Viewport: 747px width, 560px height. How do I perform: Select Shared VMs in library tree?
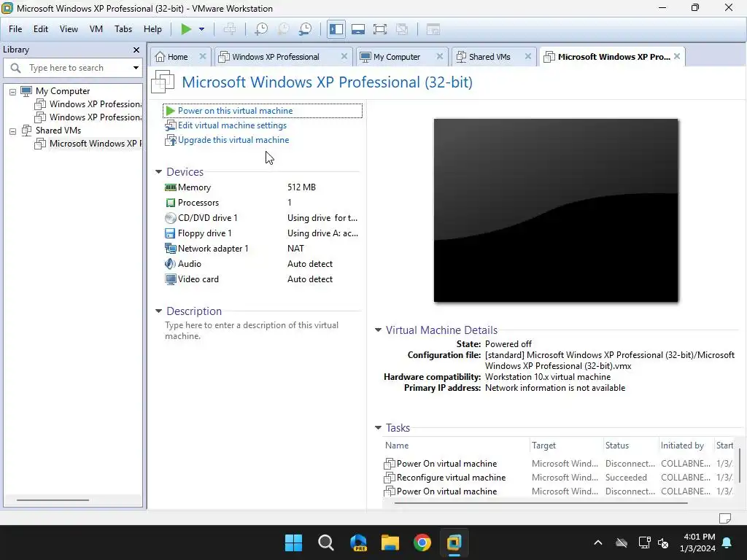pos(58,130)
